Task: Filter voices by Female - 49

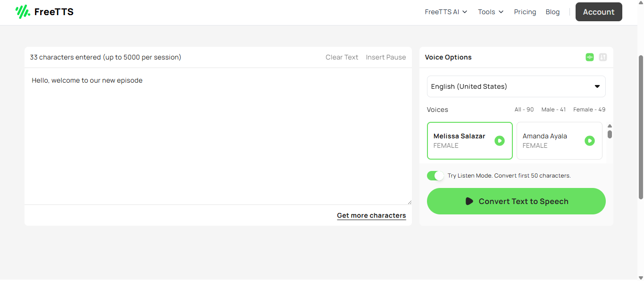Action: tap(589, 110)
